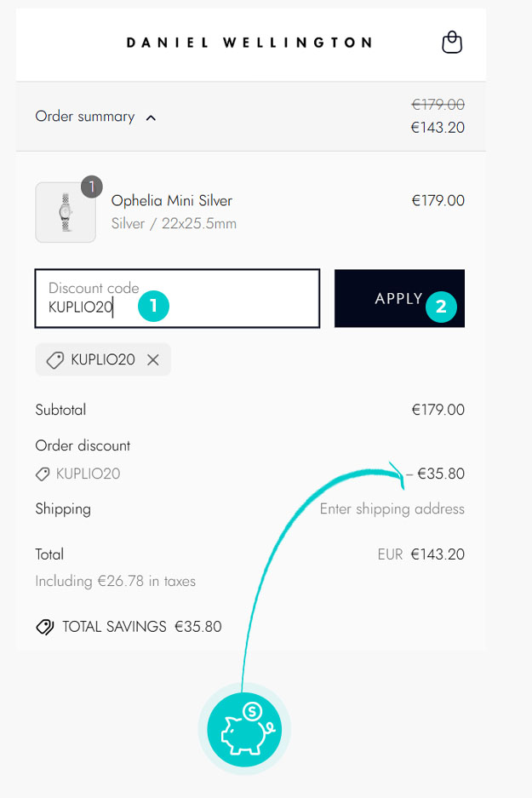Click the teal step 1 badge
Screen dimensions: 532x798
154,307
